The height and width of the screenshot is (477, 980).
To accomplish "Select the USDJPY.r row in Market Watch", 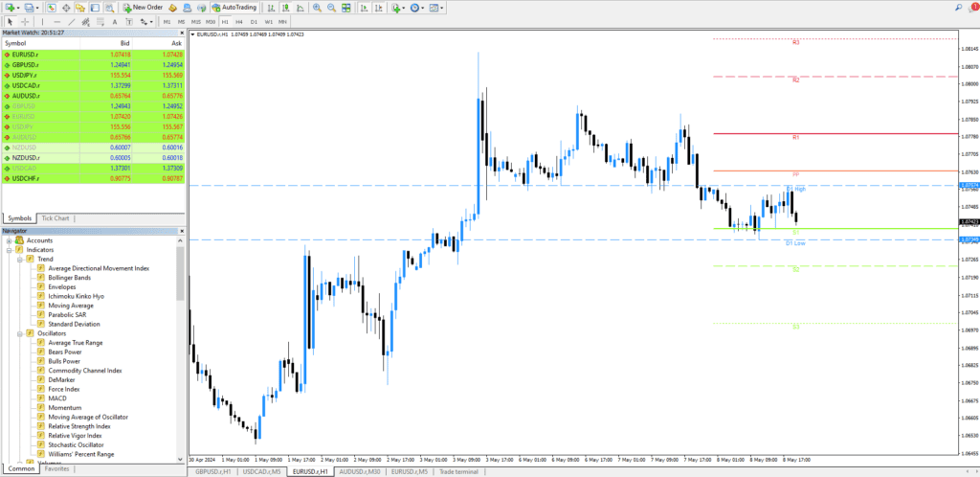I will tap(27, 75).
